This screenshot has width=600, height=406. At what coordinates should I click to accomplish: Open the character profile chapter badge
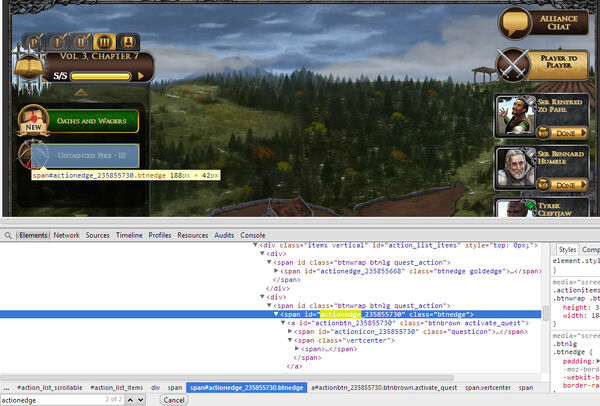pos(128,42)
